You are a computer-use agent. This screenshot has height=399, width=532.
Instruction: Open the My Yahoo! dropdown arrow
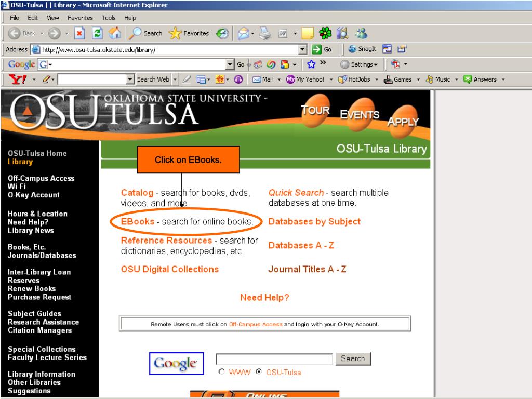pyautogui.click(x=331, y=79)
